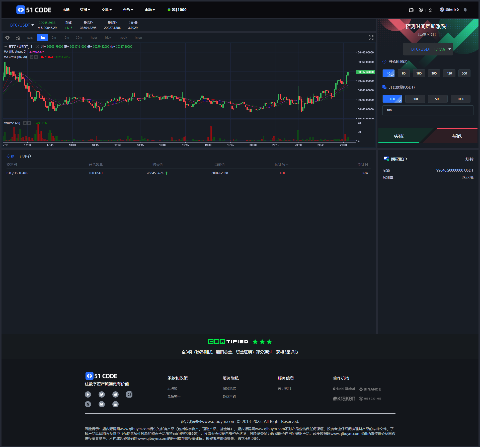This screenshot has height=448, width=480.
Task: Open the Instagram social icon in footer
Action: point(129,394)
